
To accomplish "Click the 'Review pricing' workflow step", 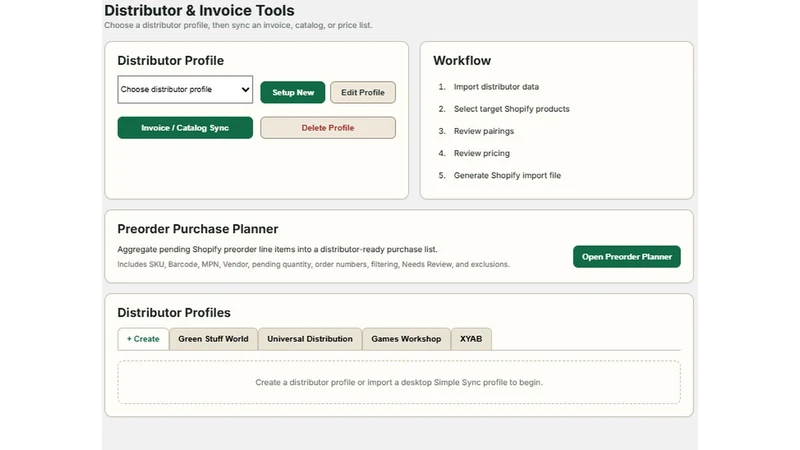I will pos(482,153).
